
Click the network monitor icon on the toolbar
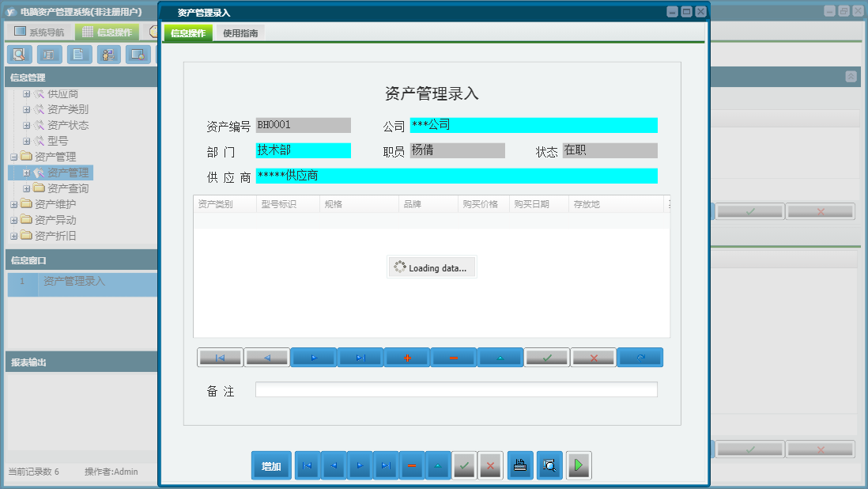(x=138, y=55)
